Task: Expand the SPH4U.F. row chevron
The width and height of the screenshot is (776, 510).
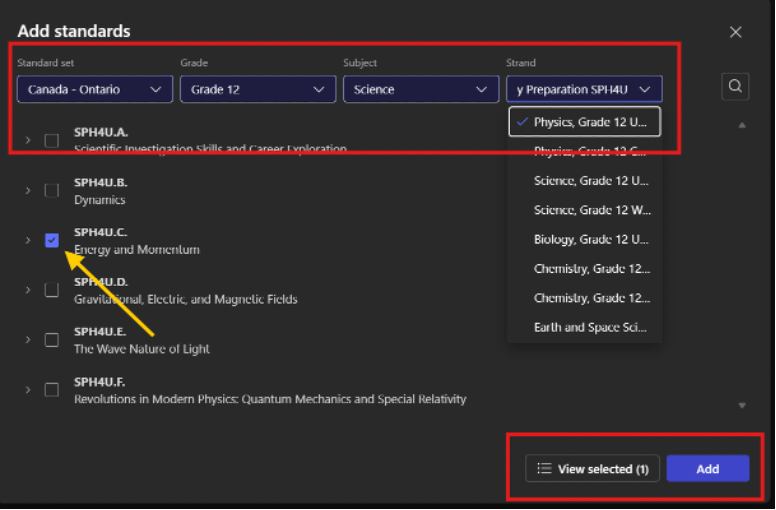Action: pos(28,390)
